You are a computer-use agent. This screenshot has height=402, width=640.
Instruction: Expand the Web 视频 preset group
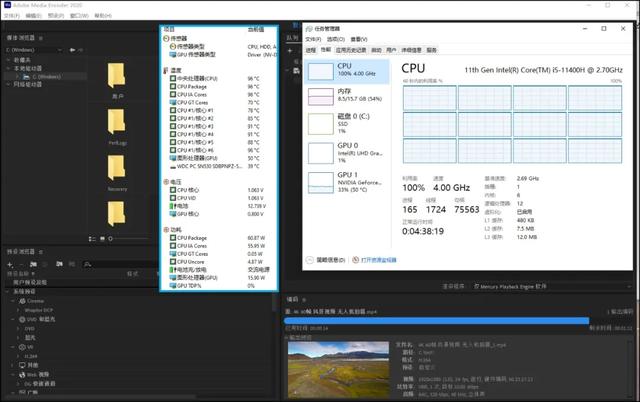coord(13,375)
